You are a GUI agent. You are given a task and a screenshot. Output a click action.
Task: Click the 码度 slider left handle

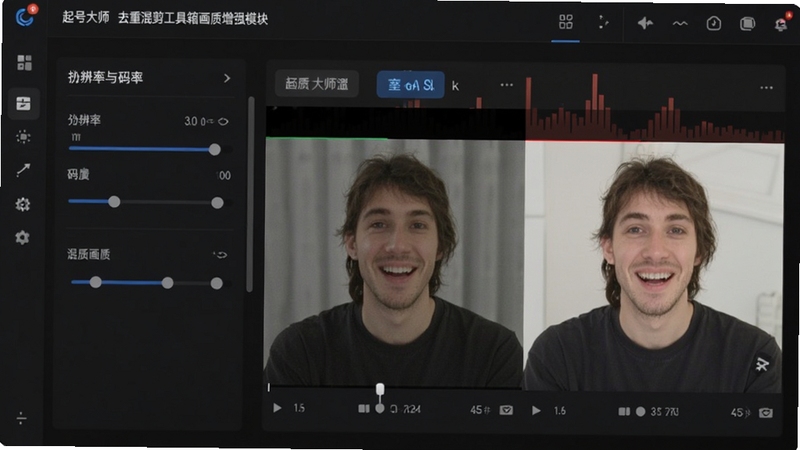coord(114,202)
